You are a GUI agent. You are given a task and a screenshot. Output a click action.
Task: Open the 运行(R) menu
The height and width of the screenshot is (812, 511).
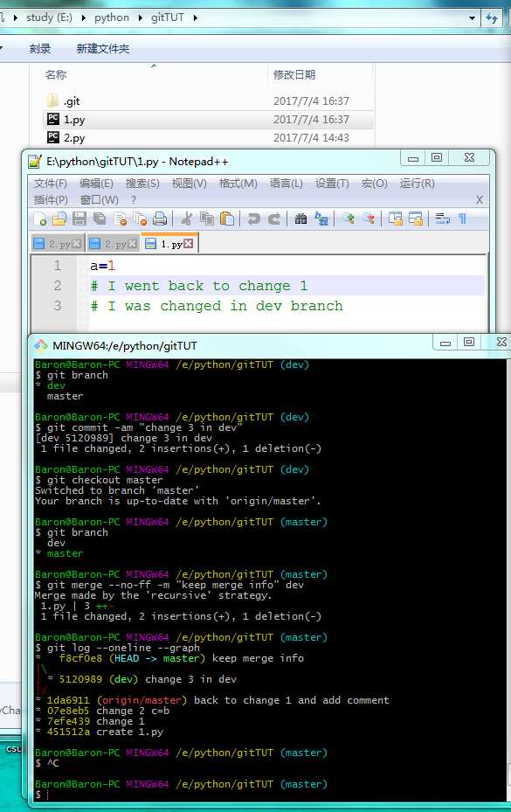click(x=417, y=184)
